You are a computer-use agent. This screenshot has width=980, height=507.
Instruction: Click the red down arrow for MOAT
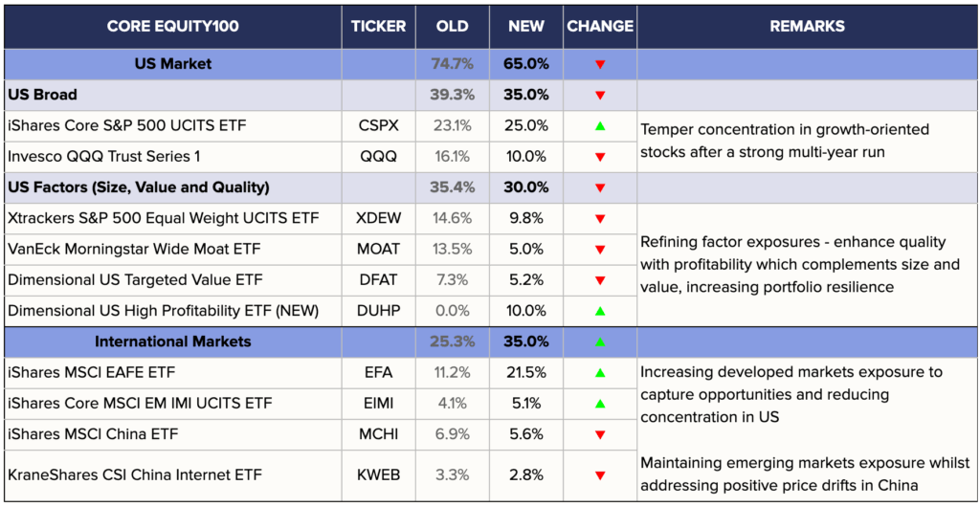tap(600, 250)
